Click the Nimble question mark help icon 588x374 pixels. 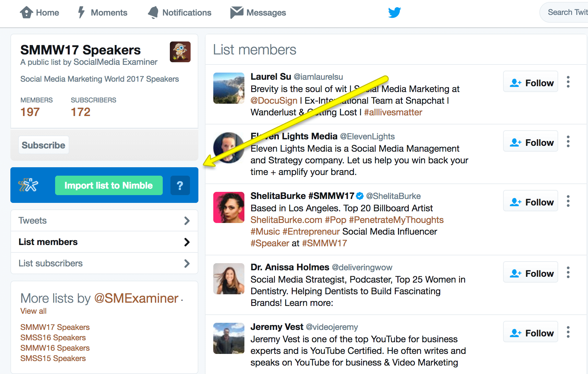click(x=180, y=185)
